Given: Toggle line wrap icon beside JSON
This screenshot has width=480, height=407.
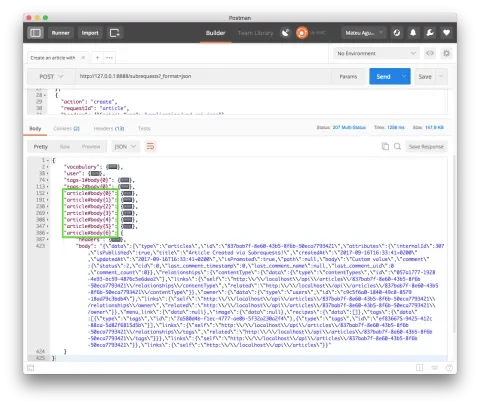Looking at the screenshot, I should point(150,146).
